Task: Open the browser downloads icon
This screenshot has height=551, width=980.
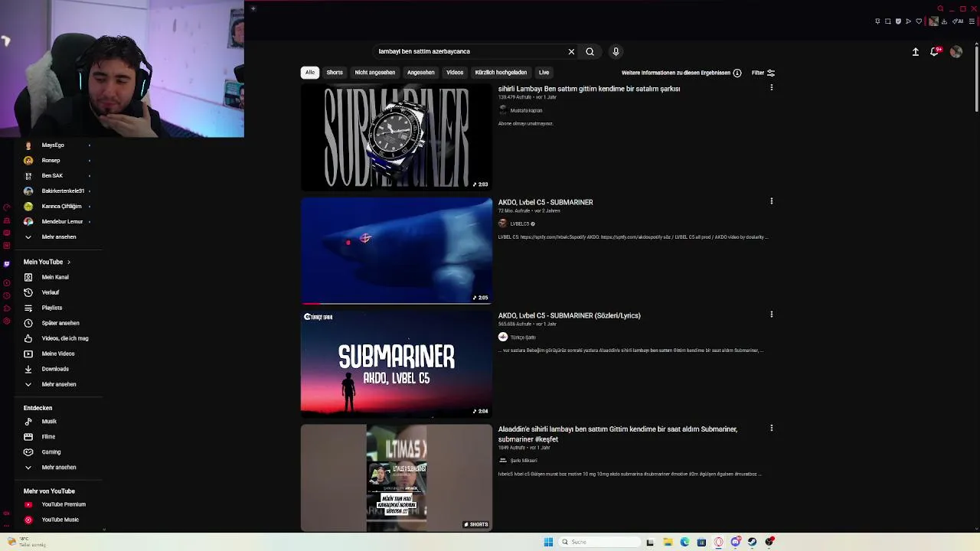Action: click(945, 21)
